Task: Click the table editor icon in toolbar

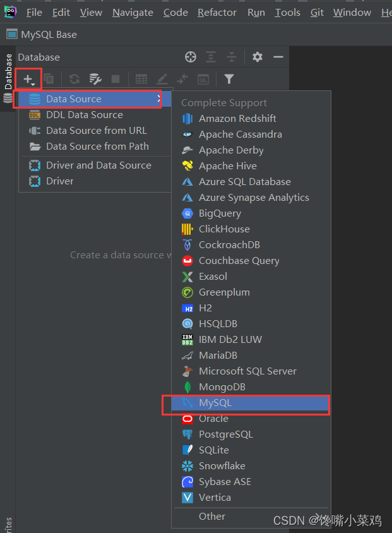Action: point(141,79)
